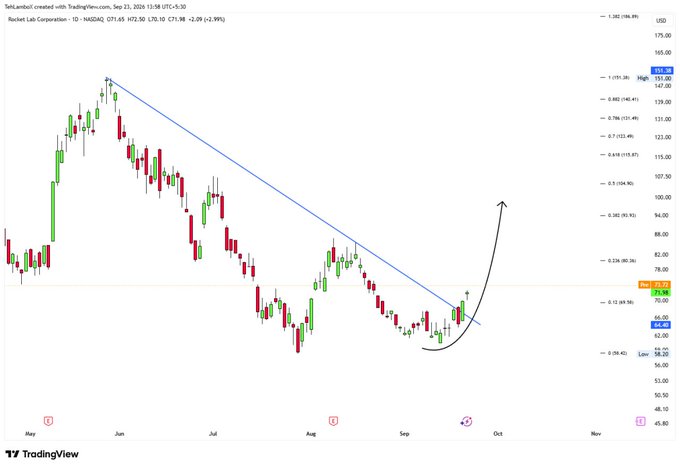This screenshot has width=680, height=468.
Task: Click the 45.80 price scale value
Action: (661, 423)
